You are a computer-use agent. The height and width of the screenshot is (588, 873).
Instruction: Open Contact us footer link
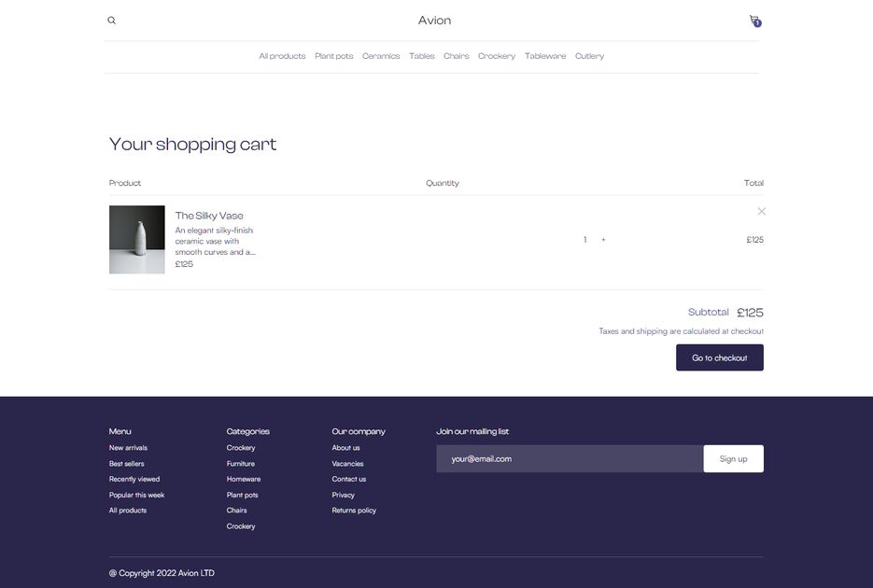tap(349, 479)
